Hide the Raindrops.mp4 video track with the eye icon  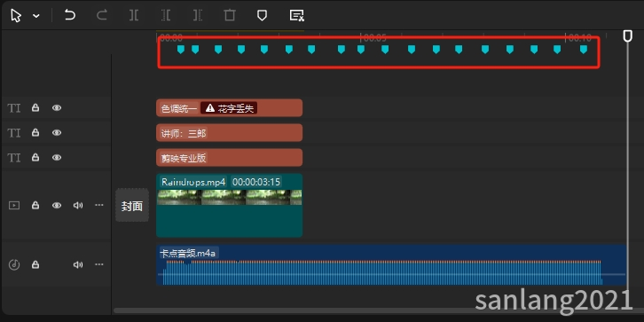click(x=57, y=206)
